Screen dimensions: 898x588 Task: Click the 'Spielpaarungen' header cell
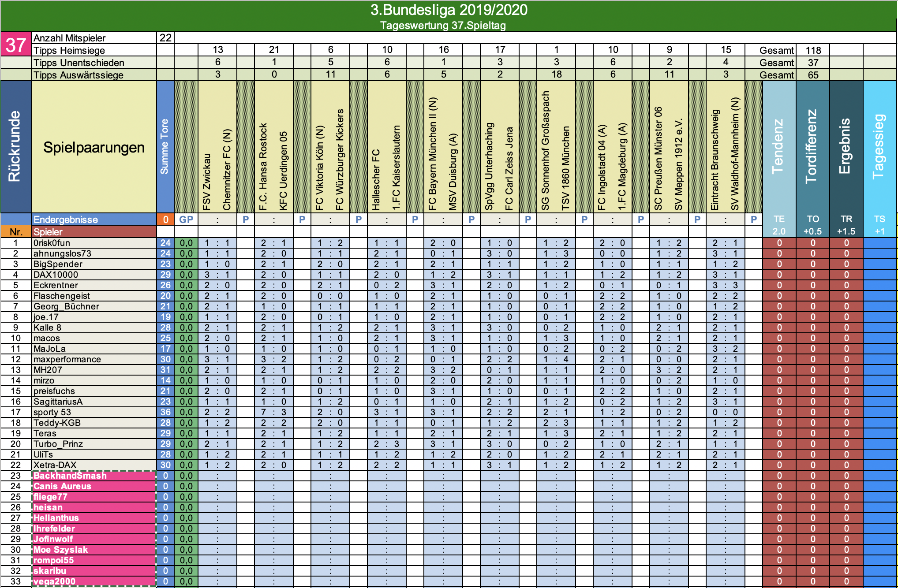(94, 147)
